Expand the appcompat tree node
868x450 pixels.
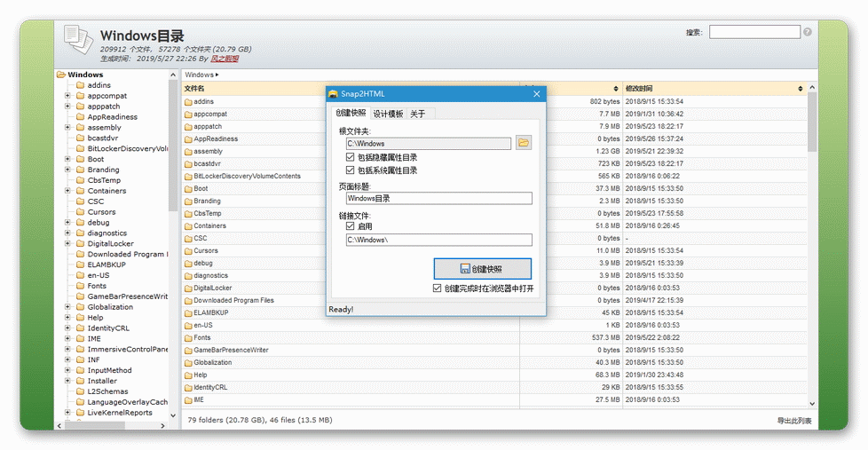[x=67, y=95]
